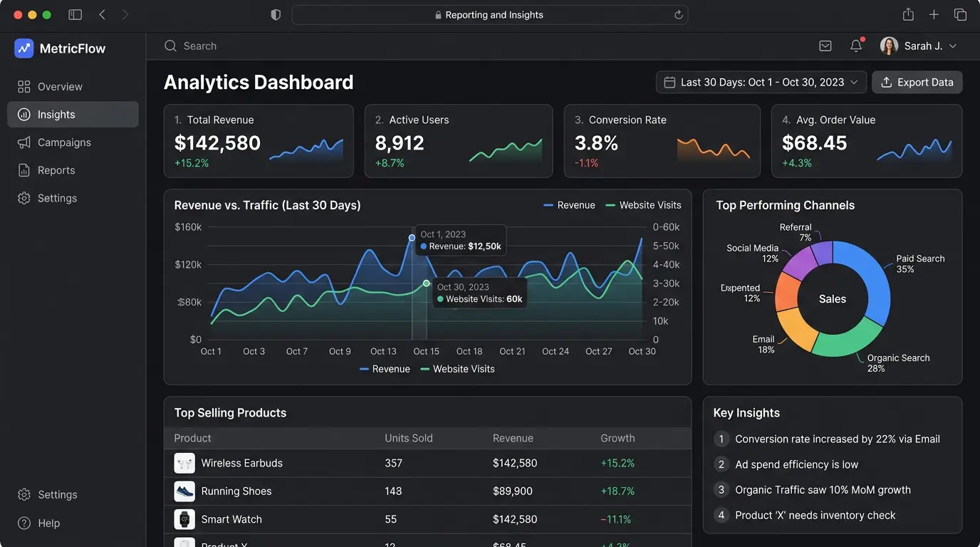Viewport: 980px width, 547px height.
Task: Show the browser tab overview icon
Action: [960, 15]
